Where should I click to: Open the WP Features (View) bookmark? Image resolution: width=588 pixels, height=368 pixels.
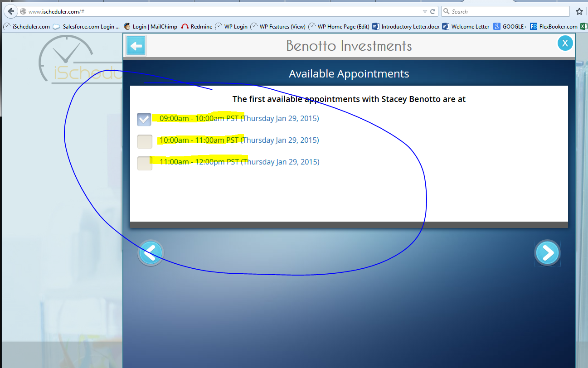tap(278, 27)
